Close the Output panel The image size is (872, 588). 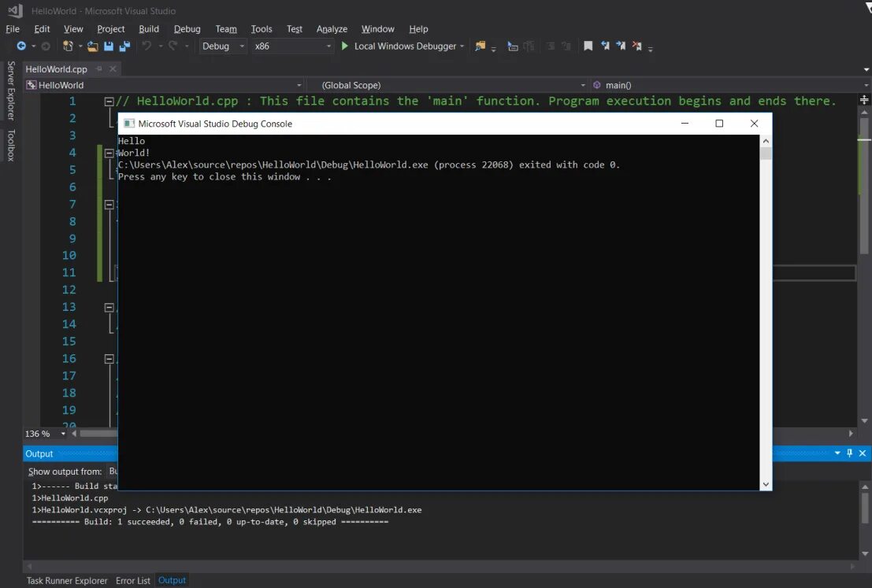[863, 453]
